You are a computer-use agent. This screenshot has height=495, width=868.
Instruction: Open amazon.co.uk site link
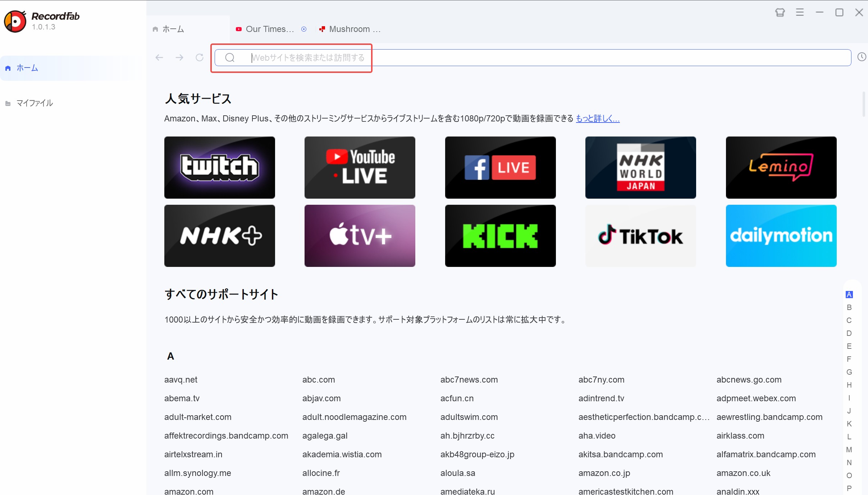point(743,473)
